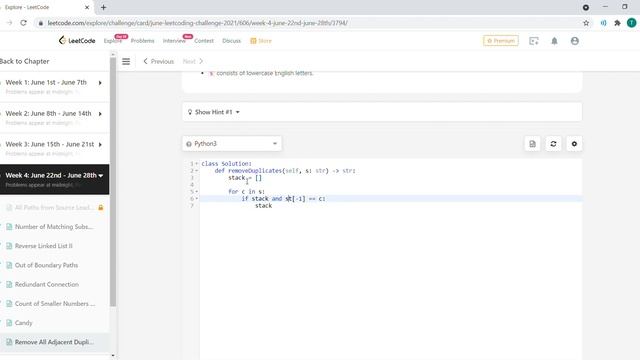The height and width of the screenshot is (360, 640).
Task: Click the lightbulb icon beside Show Hint
Action: click(x=190, y=112)
